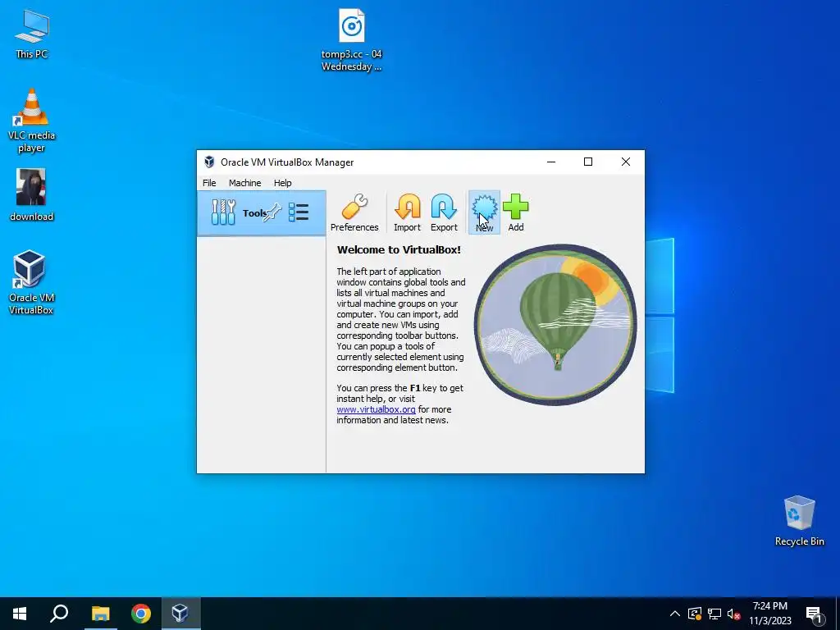
Task: Select the tomp3.cc audio file on desktop
Action: (351, 40)
